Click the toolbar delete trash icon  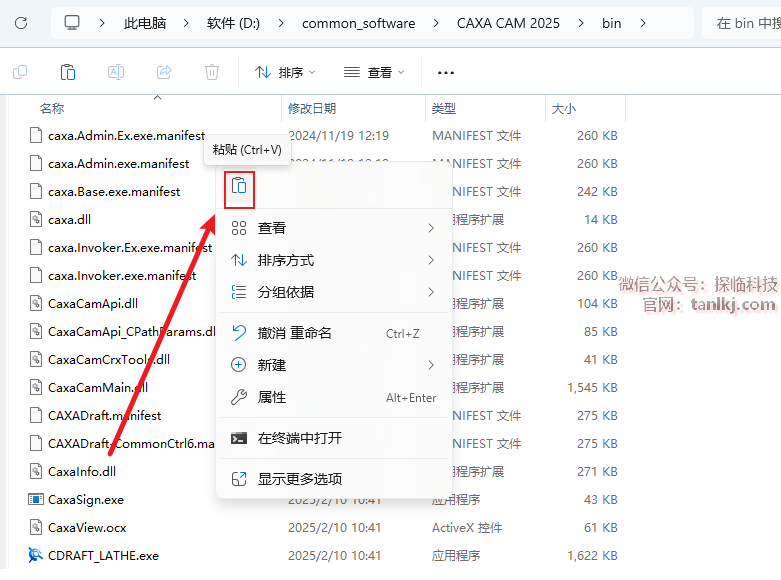(212, 72)
